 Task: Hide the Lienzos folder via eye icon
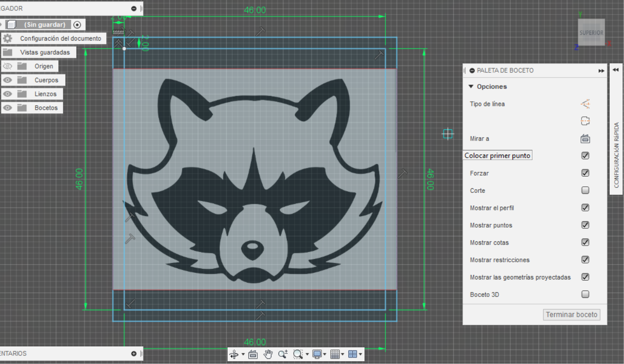[7, 94]
